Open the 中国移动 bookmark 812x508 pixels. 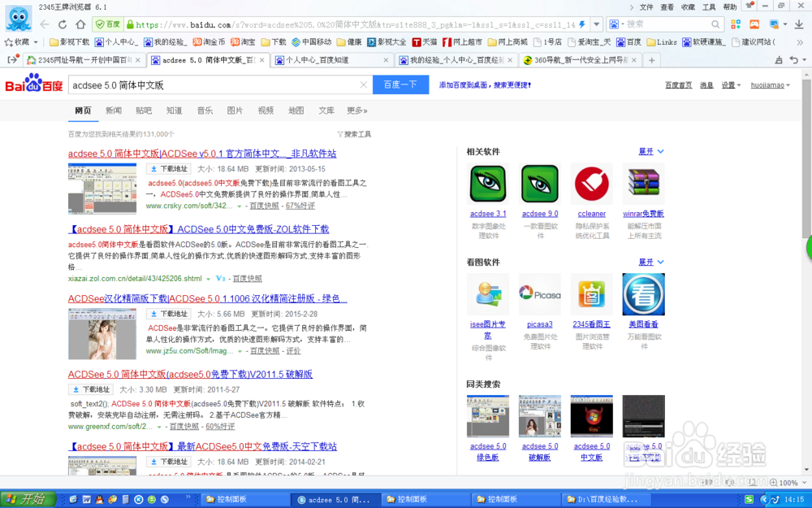[x=311, y=42]
